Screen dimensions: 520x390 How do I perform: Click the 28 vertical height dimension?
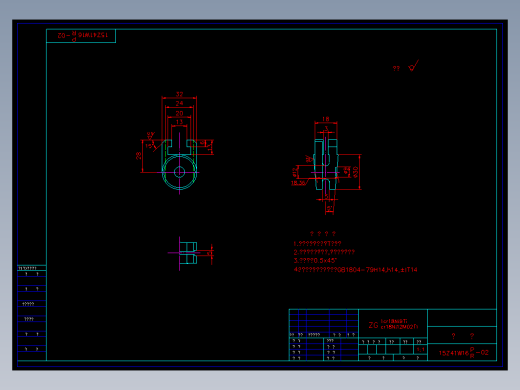tap(139, 156)
